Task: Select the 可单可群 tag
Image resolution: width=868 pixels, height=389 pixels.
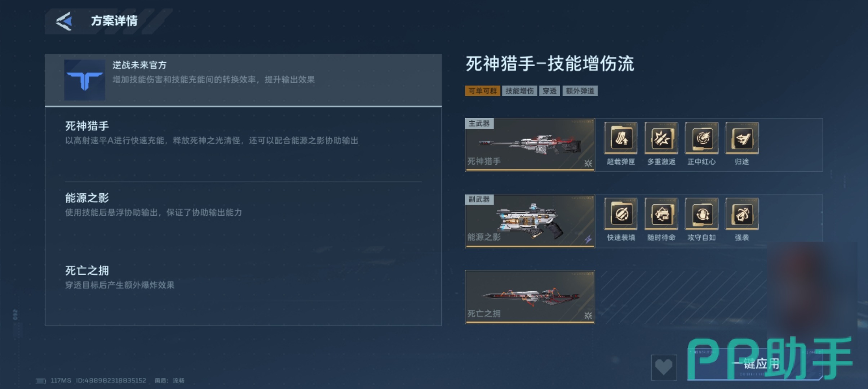Action: coord(482,91)
